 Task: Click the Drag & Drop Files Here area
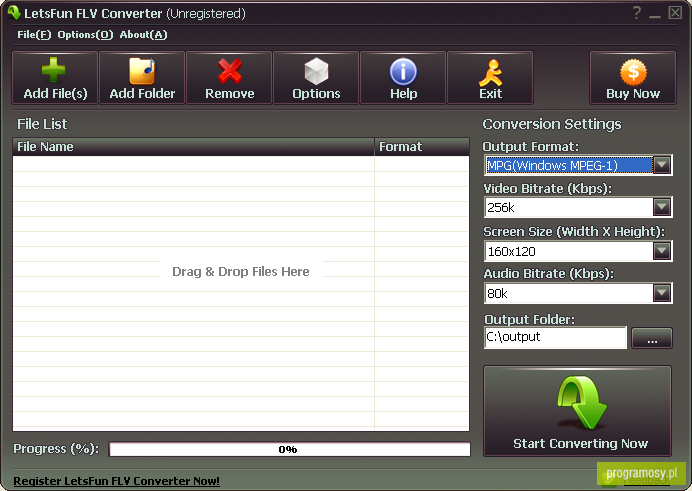click(241, 271)
